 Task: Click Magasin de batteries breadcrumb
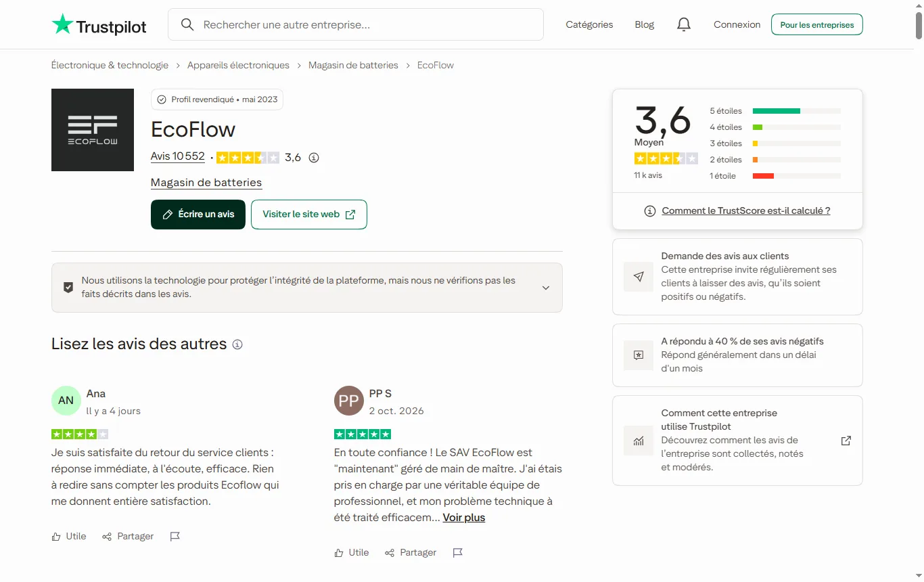coord(353,65)
